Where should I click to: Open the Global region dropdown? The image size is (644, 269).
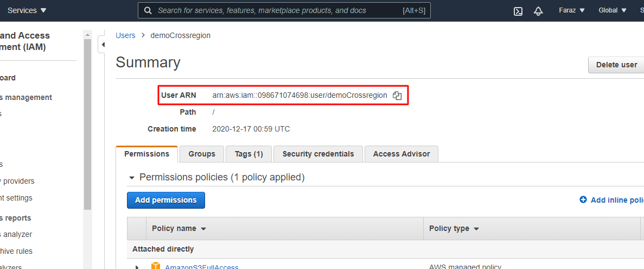613,11
